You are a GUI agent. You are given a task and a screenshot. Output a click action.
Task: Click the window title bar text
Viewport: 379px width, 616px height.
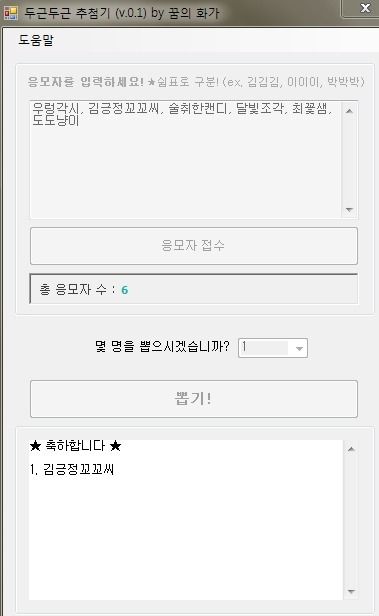121,13
